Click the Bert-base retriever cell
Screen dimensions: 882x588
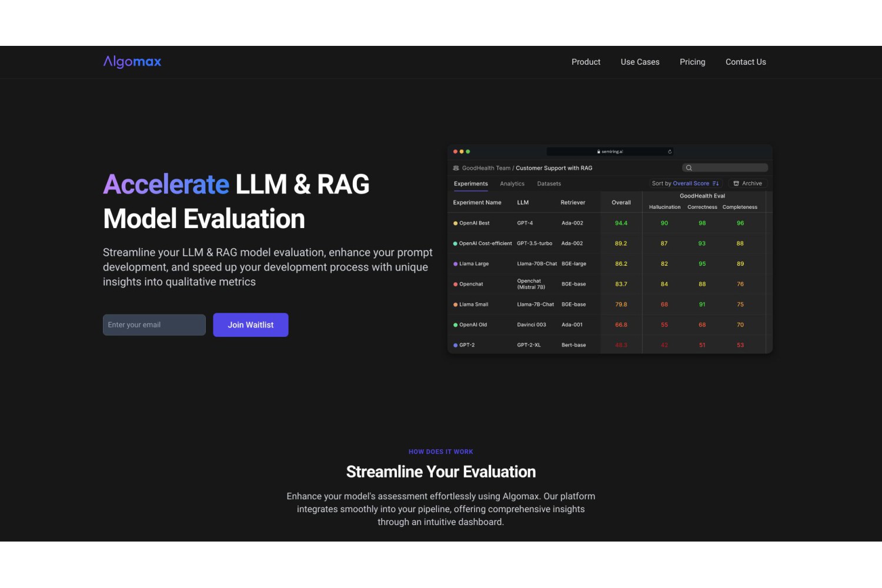coord(573,345)
